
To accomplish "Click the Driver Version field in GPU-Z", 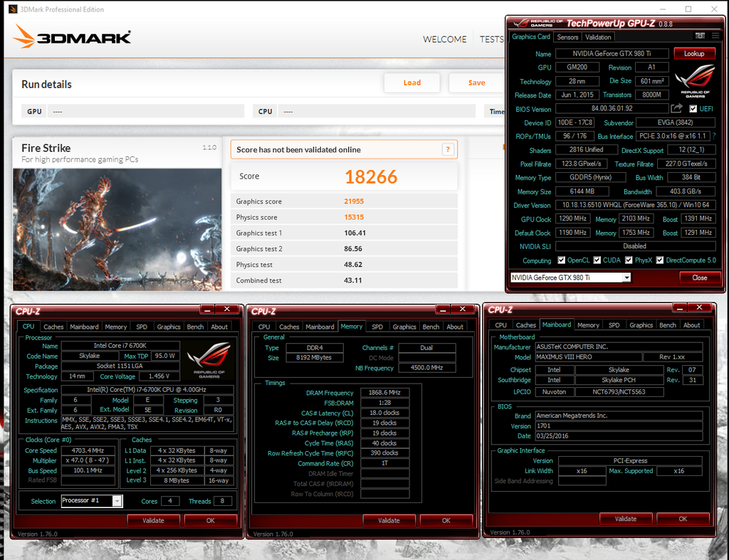I will pos(635,205).
